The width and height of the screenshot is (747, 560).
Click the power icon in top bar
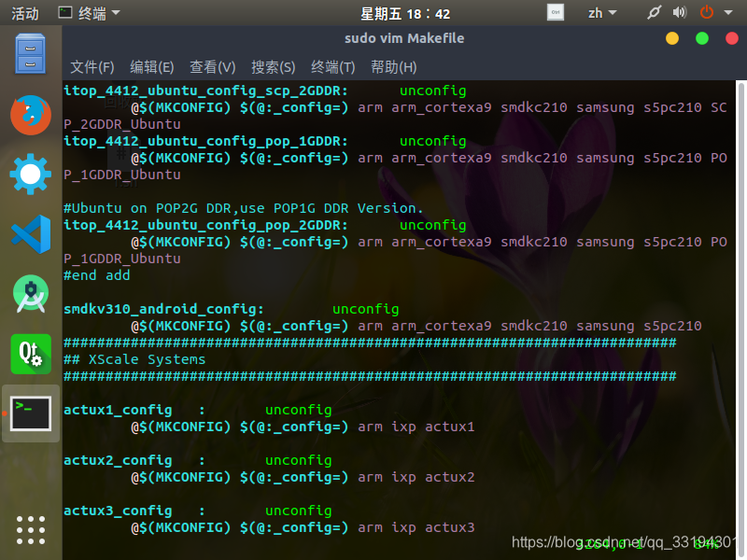point(707,12)
